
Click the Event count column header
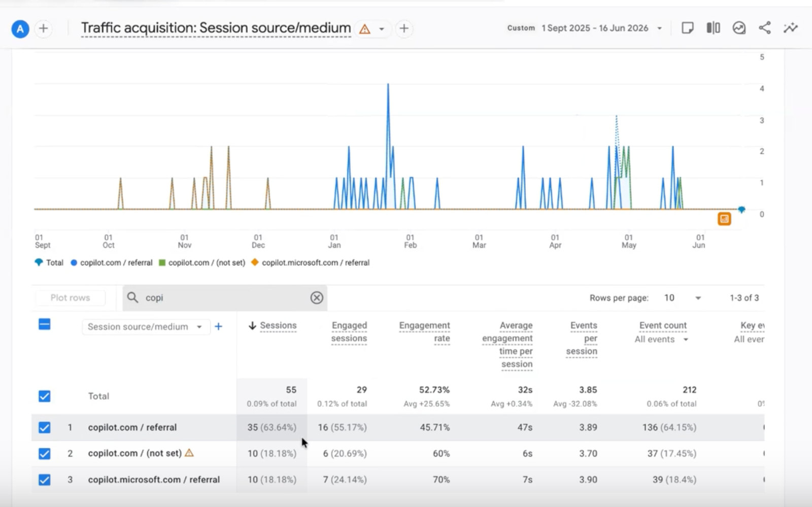coord(663,325)
